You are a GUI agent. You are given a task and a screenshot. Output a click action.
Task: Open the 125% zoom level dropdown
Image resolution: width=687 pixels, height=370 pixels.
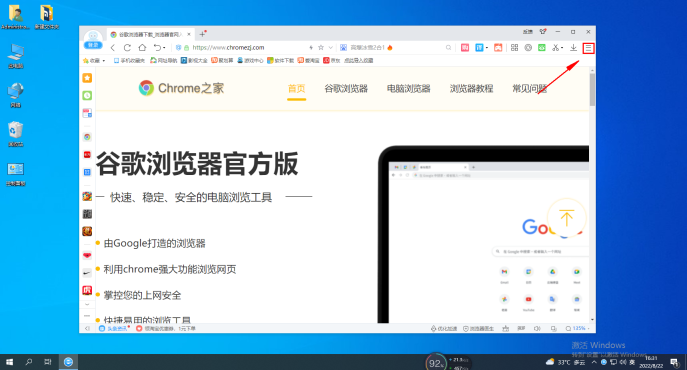tap(577, 328)
